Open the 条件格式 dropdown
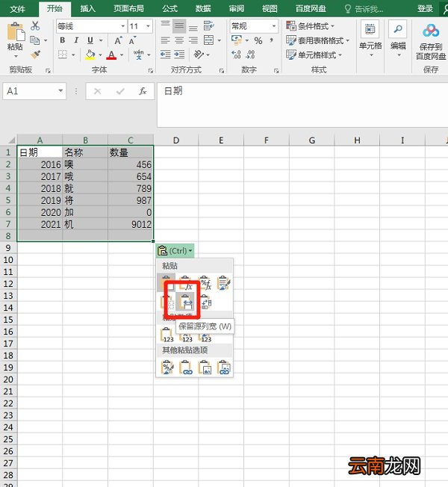This screenshot has width=448, height=487. [x=310, y=26]
